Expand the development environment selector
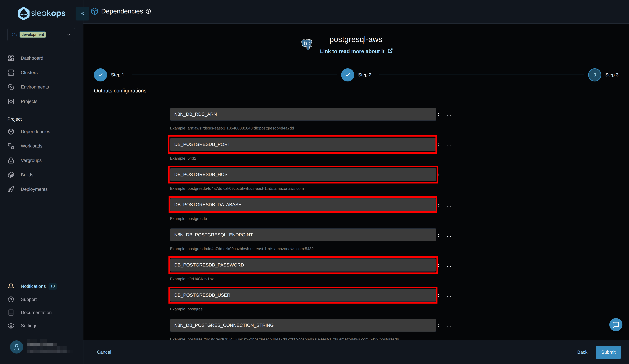Viewport: 629px width, 364px height. pyautogui.click(x=69, y=34)
